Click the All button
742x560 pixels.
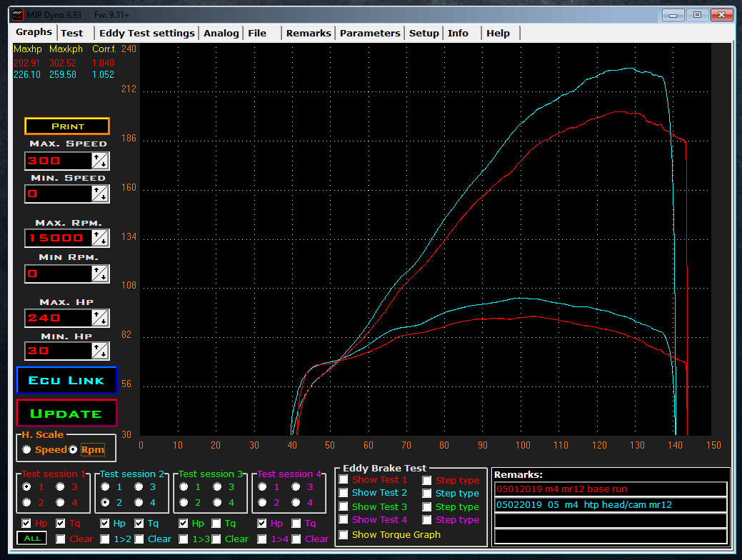32,539
